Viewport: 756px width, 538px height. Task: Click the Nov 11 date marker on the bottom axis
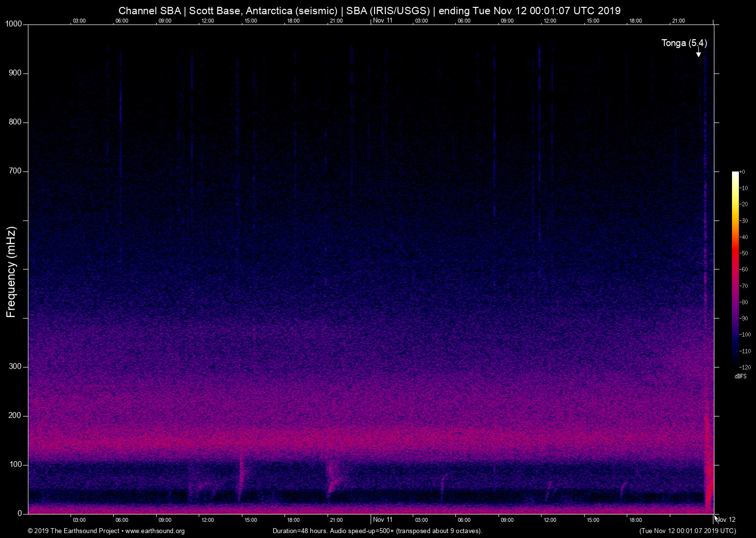point(382,520)
